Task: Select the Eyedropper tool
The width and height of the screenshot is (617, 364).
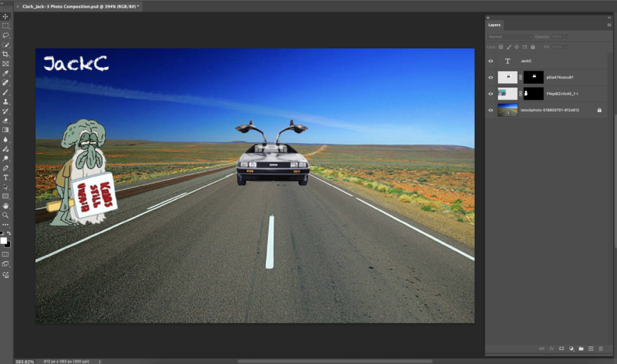Action: pyautogui.click(x=5, y=73)
